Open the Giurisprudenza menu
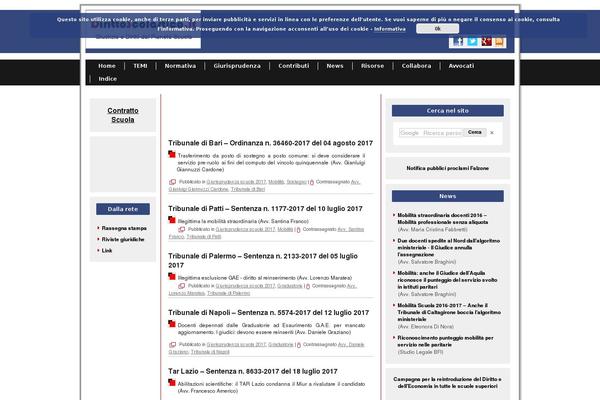600x400 pixels. [237, 66]
